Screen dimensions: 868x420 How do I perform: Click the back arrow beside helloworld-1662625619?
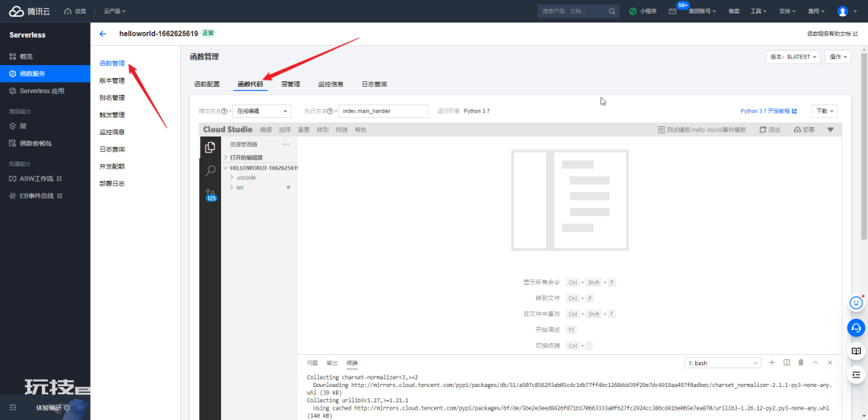pyautogui.click(x=102, y=34)
